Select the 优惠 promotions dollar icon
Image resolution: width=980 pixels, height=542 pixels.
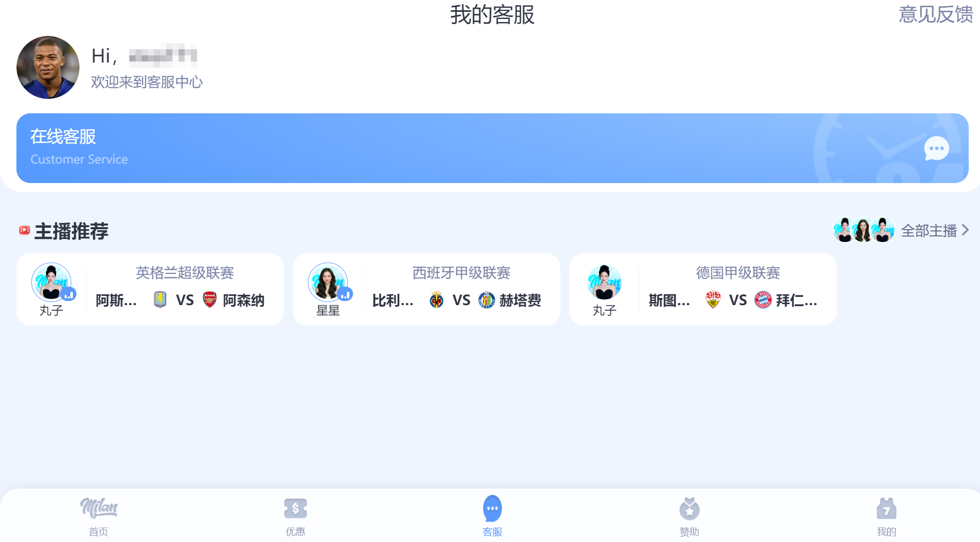295,508
